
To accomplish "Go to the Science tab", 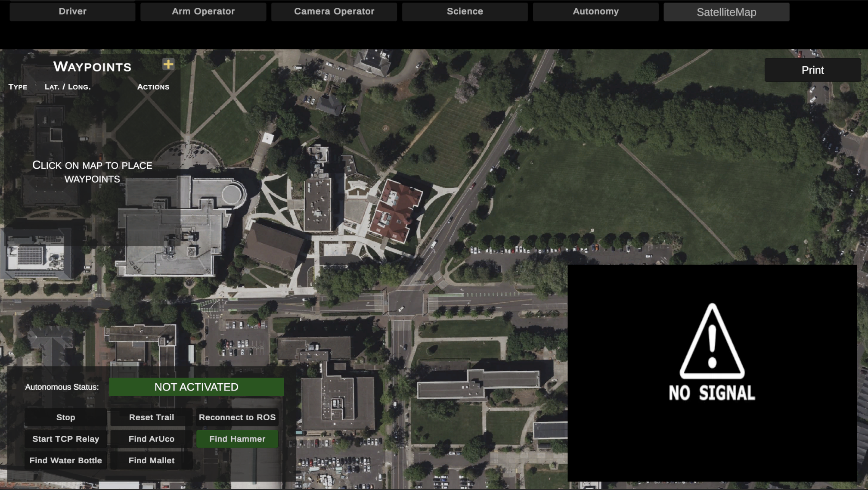I will pos(465,12).
